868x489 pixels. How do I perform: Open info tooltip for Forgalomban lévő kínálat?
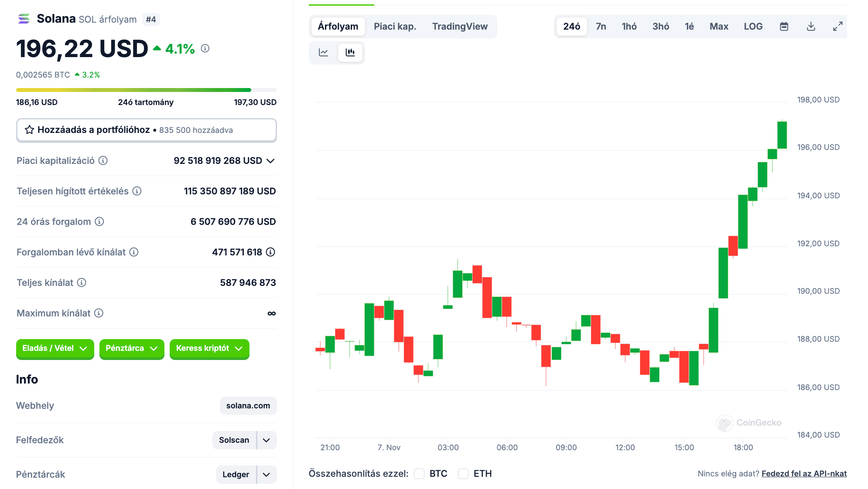tap(134, 252)
